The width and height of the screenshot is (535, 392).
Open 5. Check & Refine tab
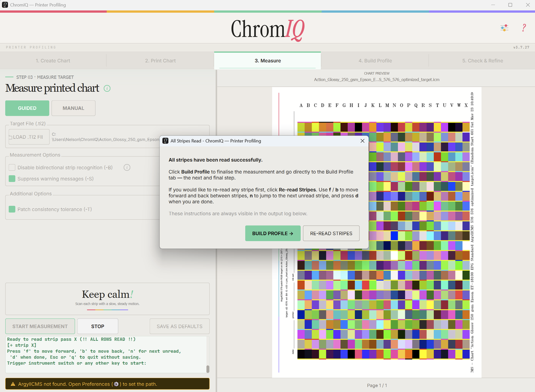coord(482,61)
